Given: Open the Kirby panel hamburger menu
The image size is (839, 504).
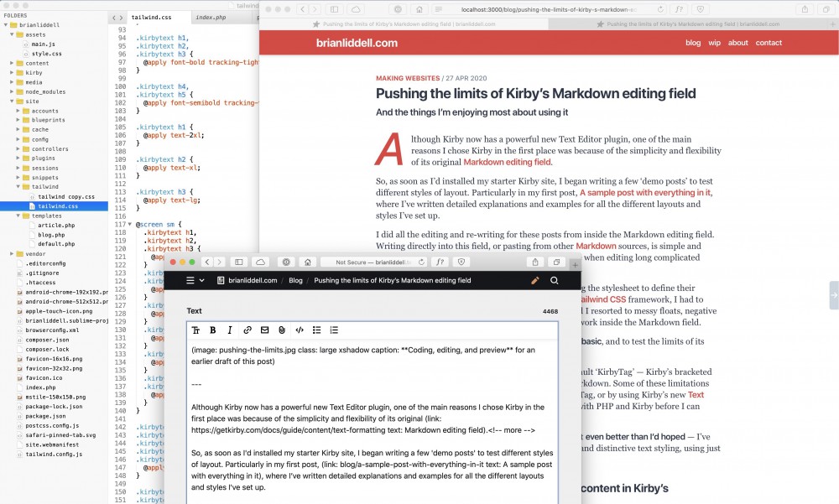Looking at the screenshot, I should [190, 280].
